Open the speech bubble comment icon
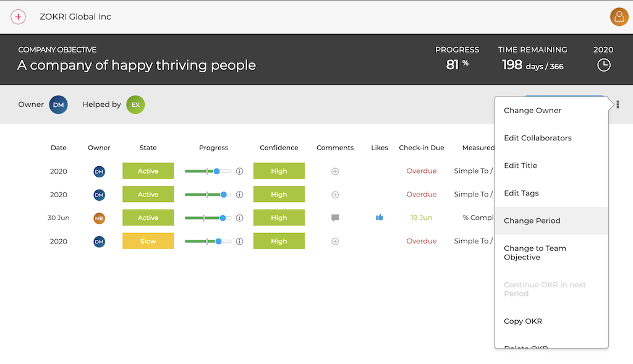 tap(335, 218)
